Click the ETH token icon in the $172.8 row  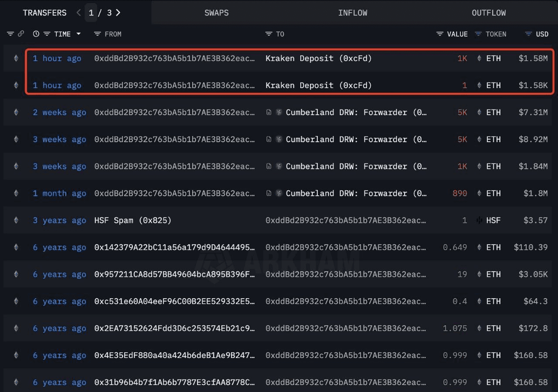pyautogui.click(x=479, y=328)
